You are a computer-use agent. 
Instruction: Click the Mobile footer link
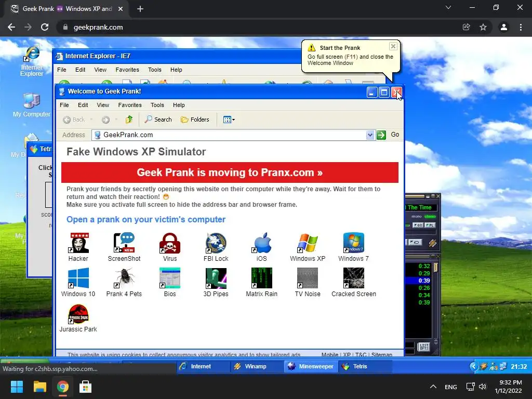pos(330,354)
